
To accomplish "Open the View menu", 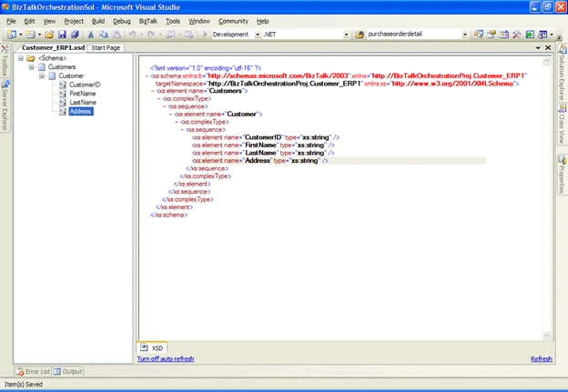I will pos(50,21).
